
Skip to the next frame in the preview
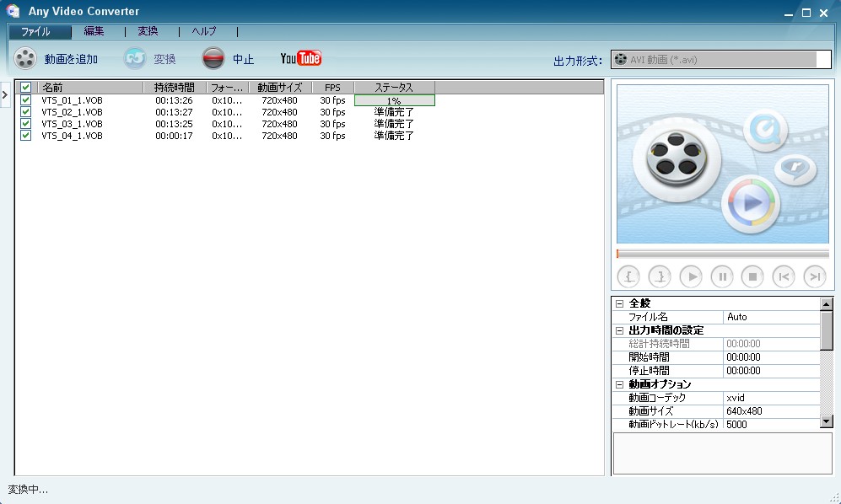(815, 276)
